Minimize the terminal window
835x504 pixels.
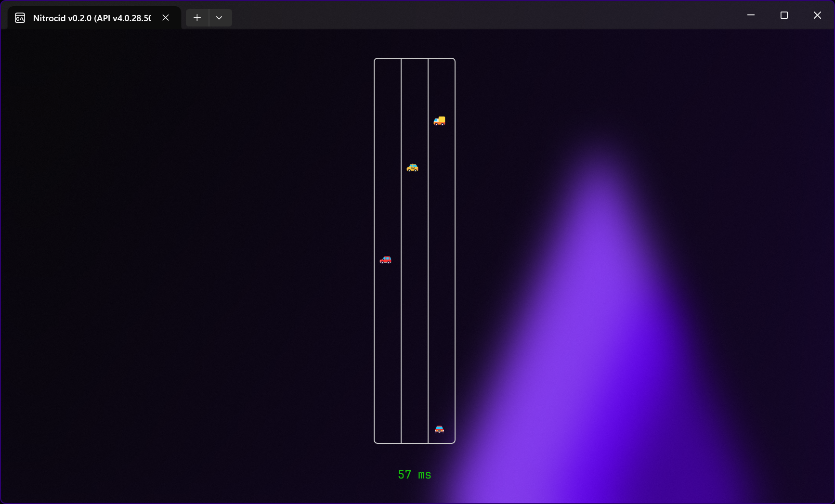(751, 15)
